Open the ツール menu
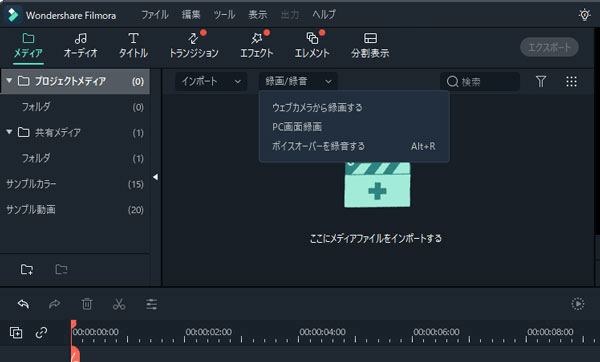Image resolution: width=600 pixels, height=362 pixels. 224,15
